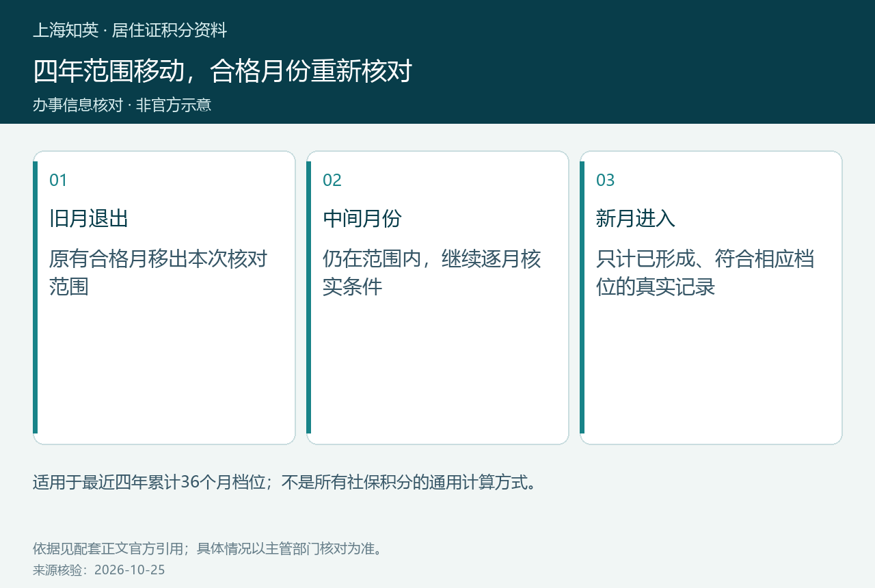This screenshot has height=588, width=875.
Task: Click the subtitle "办事信息核对 · 非官方示意"
Action: [x=122, y=105]
